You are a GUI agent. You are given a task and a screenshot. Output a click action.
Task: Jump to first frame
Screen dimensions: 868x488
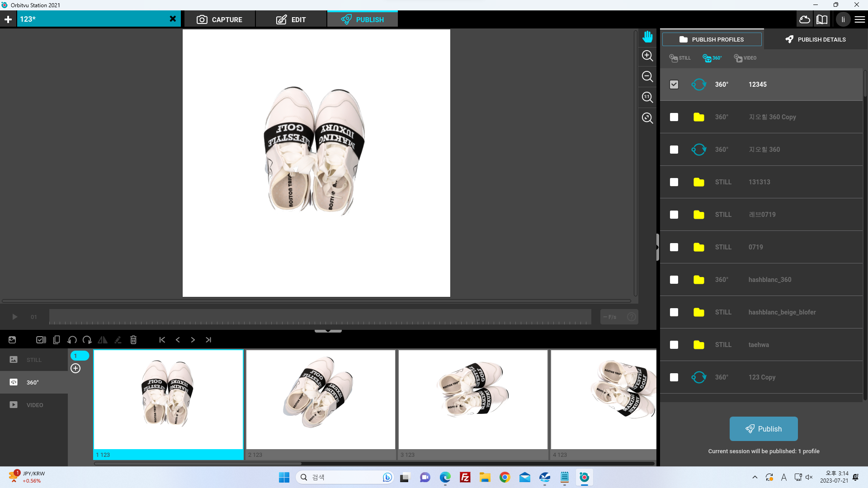click(x=162, y=340)
